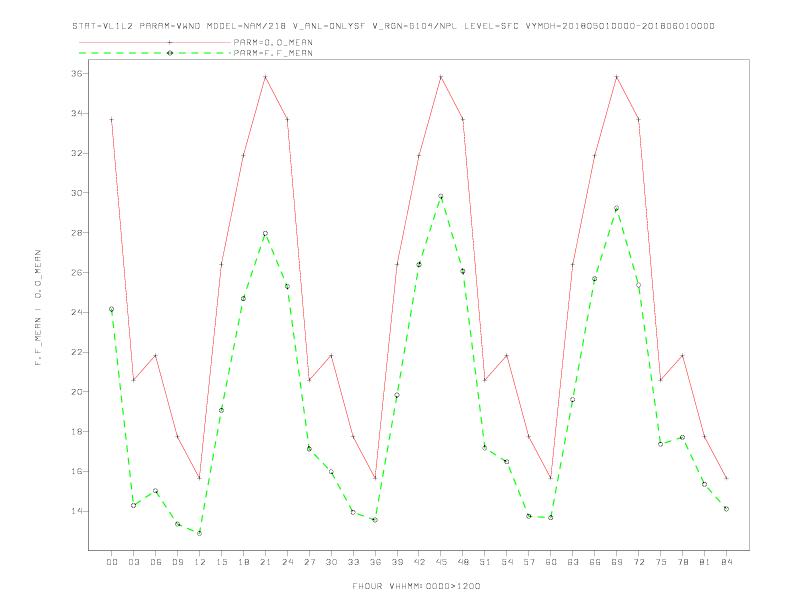Click x-axis forecast hour label 33
The width and height of the screenshot is (792, 612).
353,562
